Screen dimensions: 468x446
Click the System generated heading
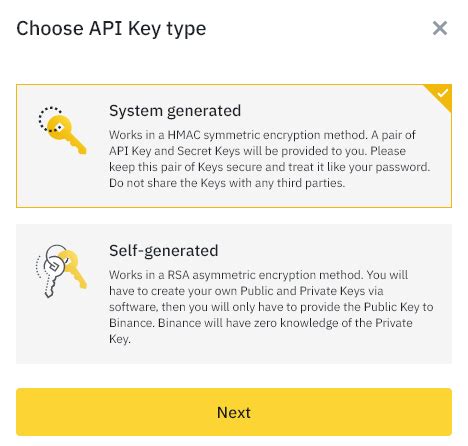click(x=175, y=111)
